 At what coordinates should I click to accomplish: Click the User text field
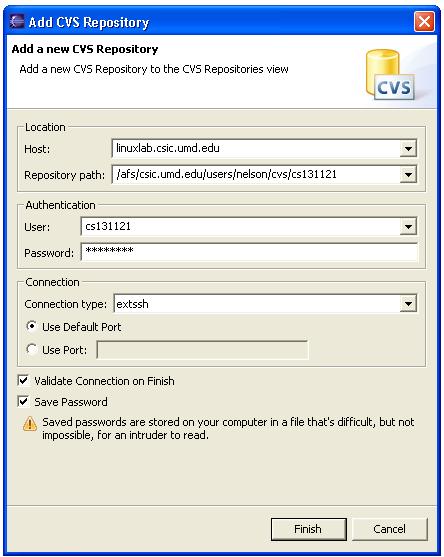(x=240, y=226)
